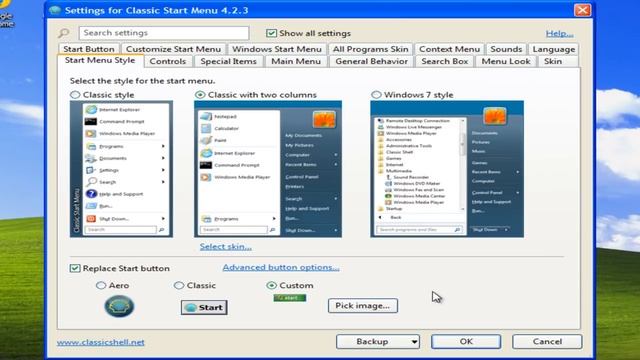
Task: Confirm with the OK button
Action: (x=466, y=342)
